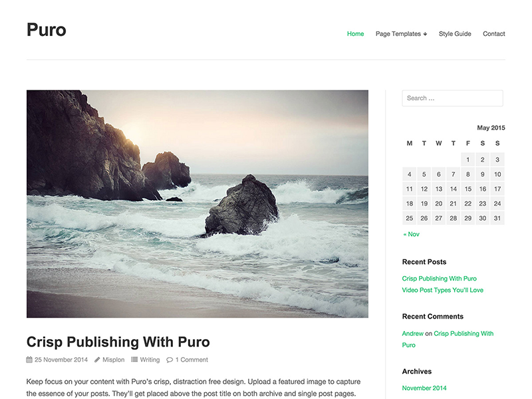Open the 1 Comment link
The height and width of the screenshot is (399, 532).
coord(190,359)
